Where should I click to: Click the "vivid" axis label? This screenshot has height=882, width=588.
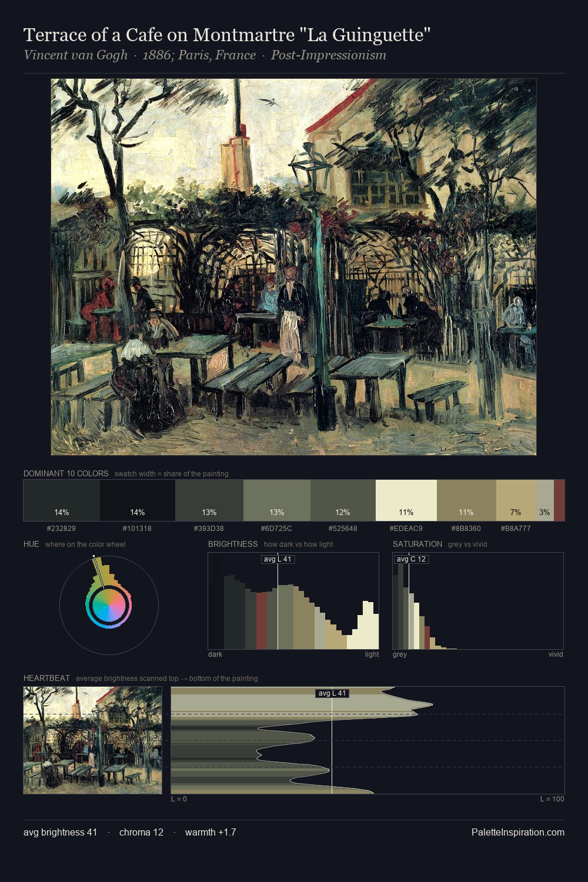[556, 654]
